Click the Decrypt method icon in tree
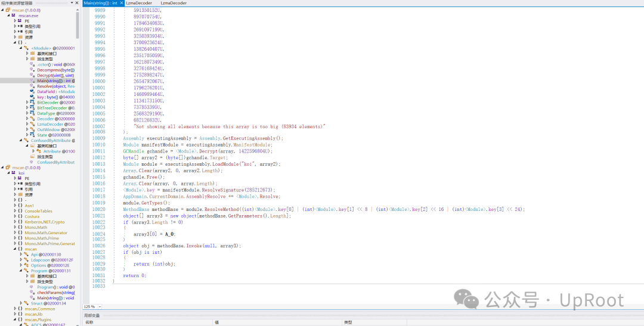The image size is (644, 326). point(32,75)
